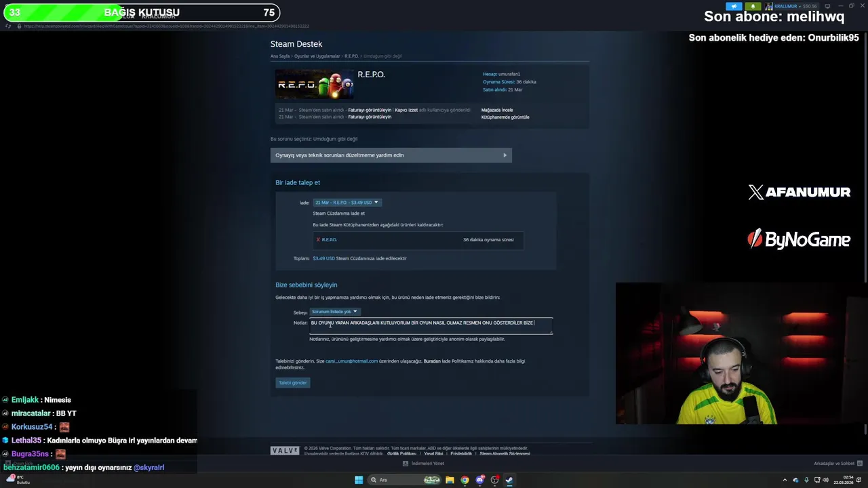The height and width of the screenshot is (488, 868).
Task: Open the '21 Mar - R.E.P.O. - $3.49 USD' dropdown
Action: coord(347,202)
